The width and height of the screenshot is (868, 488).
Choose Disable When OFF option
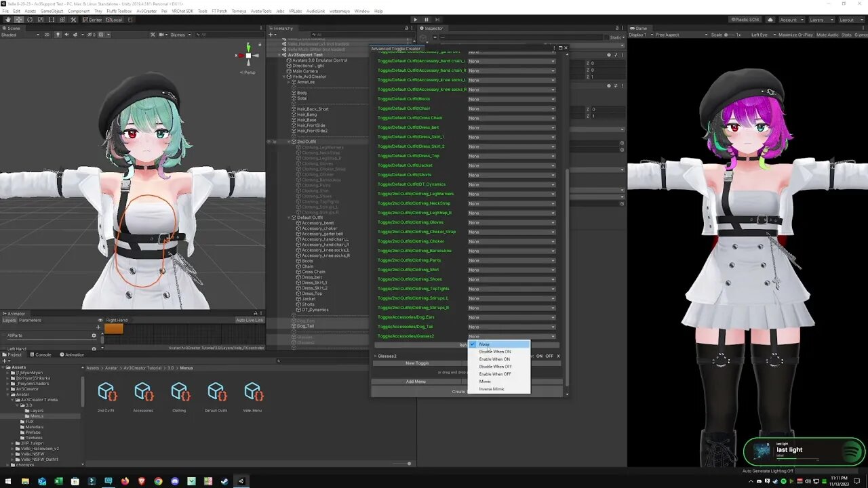pyautogui.click(x=499, y=367)
